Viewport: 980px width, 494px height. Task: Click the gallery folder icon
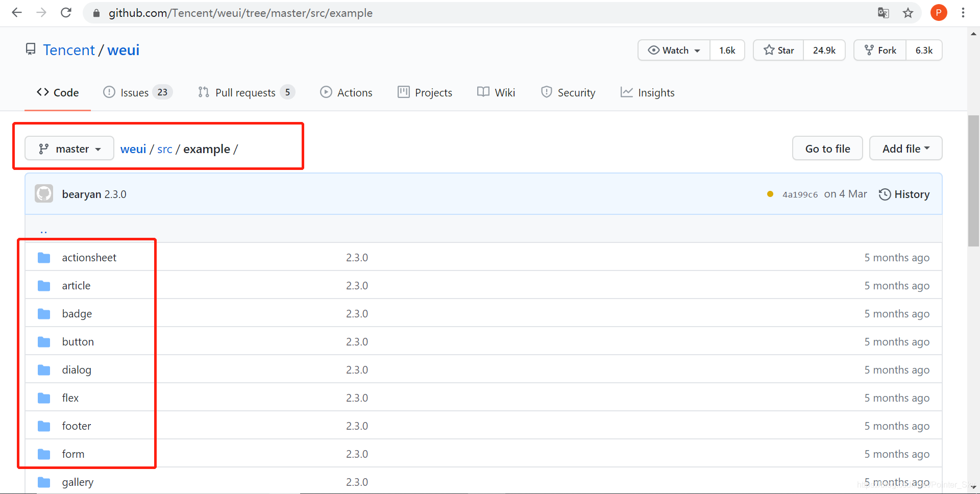click(x=44, y=482)
